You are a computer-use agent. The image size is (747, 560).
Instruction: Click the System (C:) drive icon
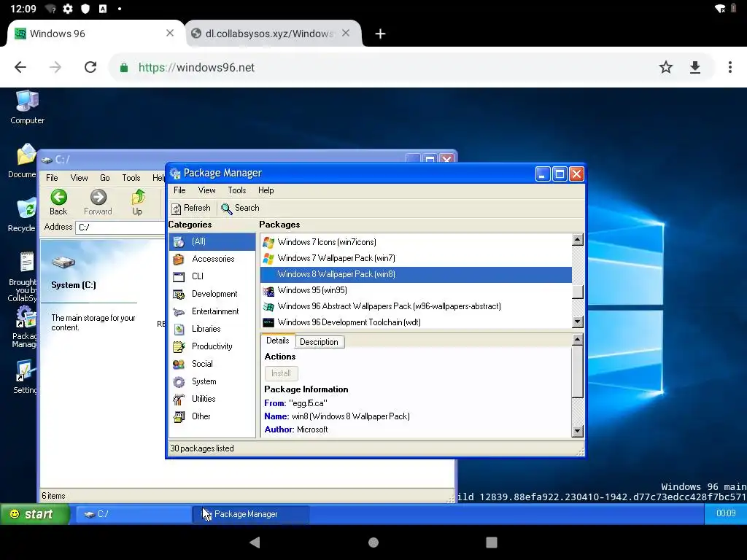(63, 262)
